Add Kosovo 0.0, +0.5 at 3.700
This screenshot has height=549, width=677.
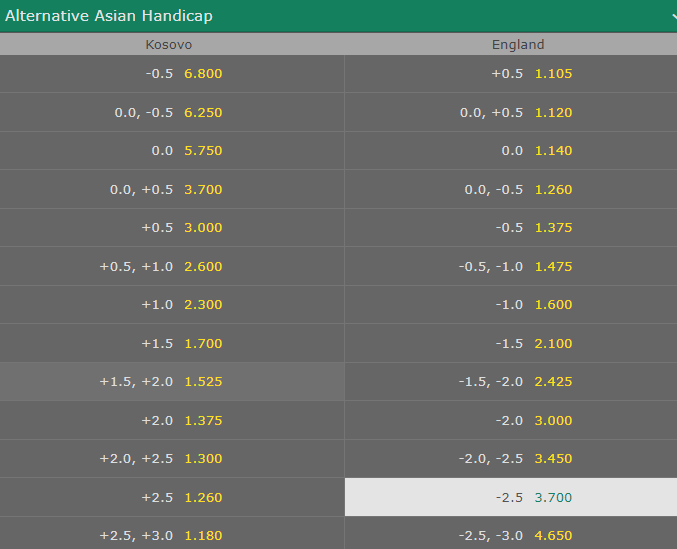click(x=172, y=189)
